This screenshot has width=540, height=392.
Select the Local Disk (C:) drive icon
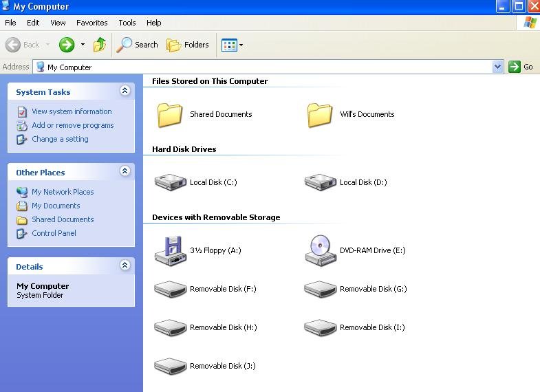click(170, 182)
